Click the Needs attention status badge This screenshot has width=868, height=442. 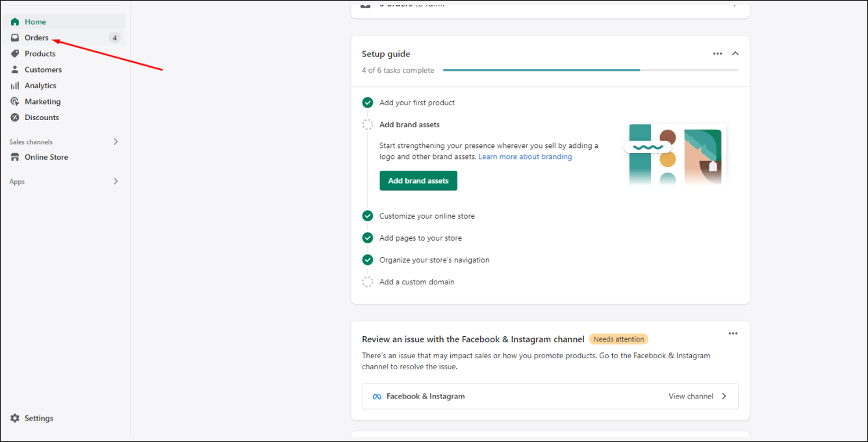click(619, 339)
